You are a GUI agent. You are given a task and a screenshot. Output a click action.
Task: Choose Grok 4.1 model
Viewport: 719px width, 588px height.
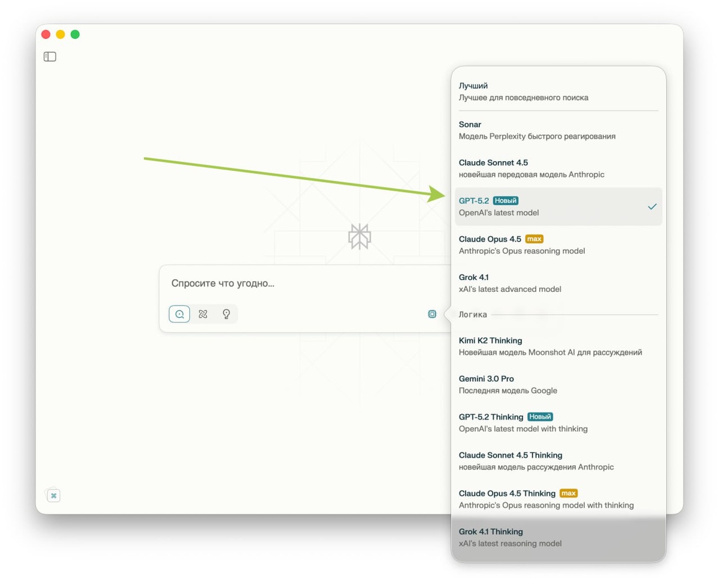(558, 283)
